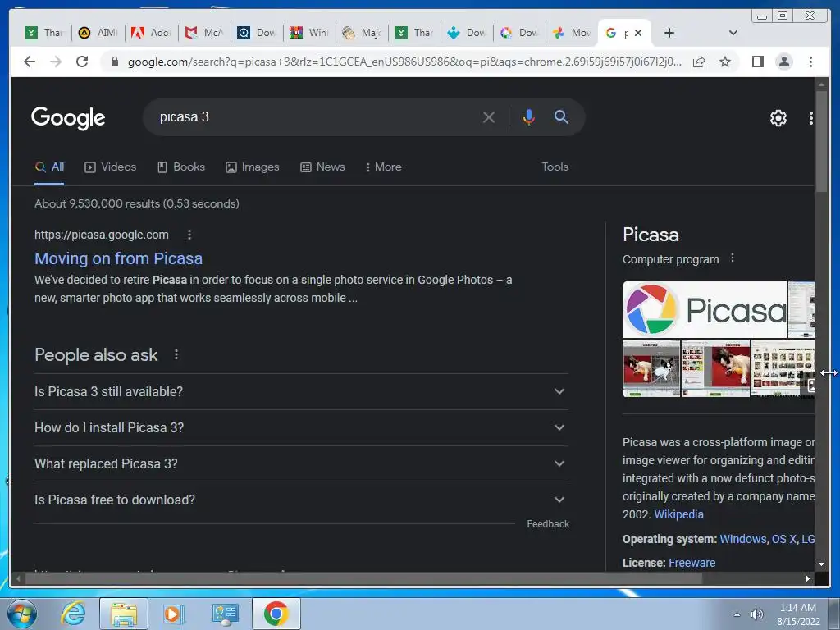Follow the OS X operating system link
The image size is (840, 630).
[783, 539]
